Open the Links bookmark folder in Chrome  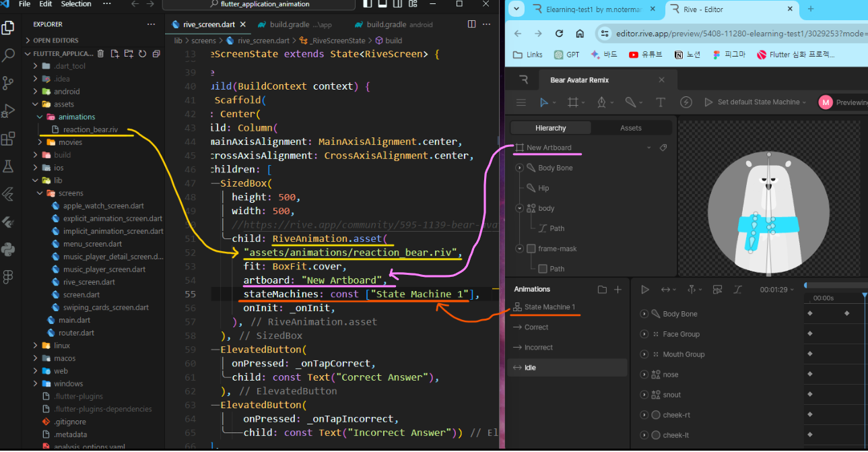pos(528,55)
